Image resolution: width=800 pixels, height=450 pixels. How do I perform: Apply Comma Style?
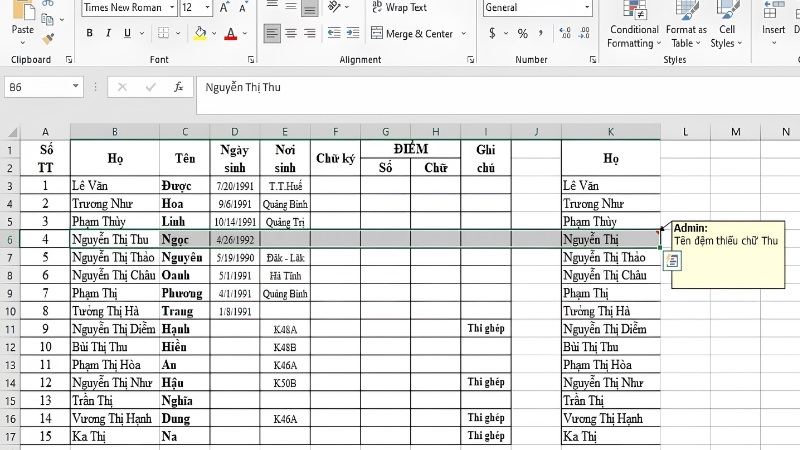pos(541,34)
